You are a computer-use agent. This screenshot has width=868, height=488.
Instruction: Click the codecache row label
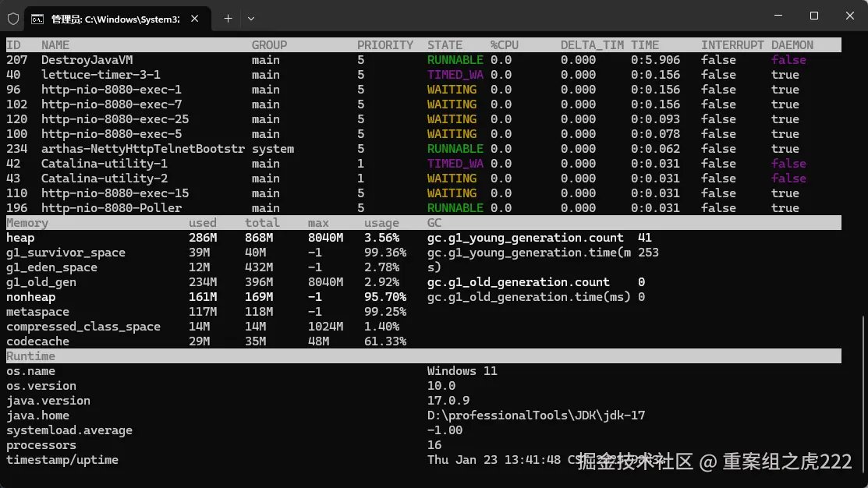click(x=37, y=341)
